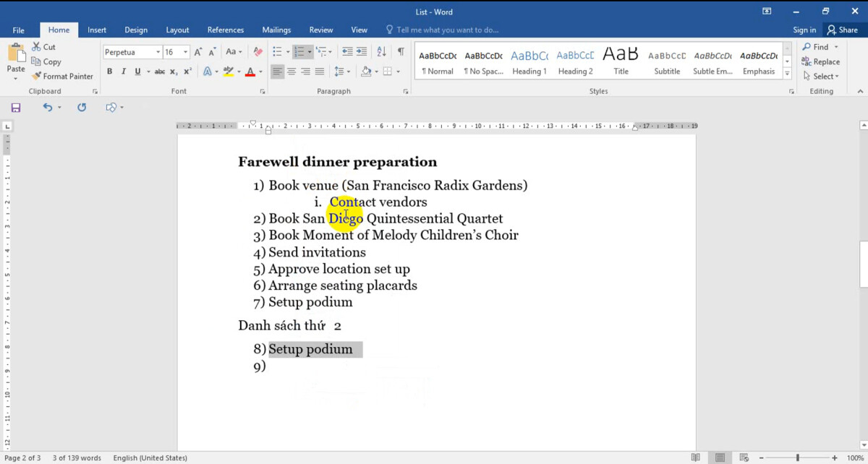Increase the paragraph indent
Image resolution: width=868 pixels, height=464 pixels.
362,52
